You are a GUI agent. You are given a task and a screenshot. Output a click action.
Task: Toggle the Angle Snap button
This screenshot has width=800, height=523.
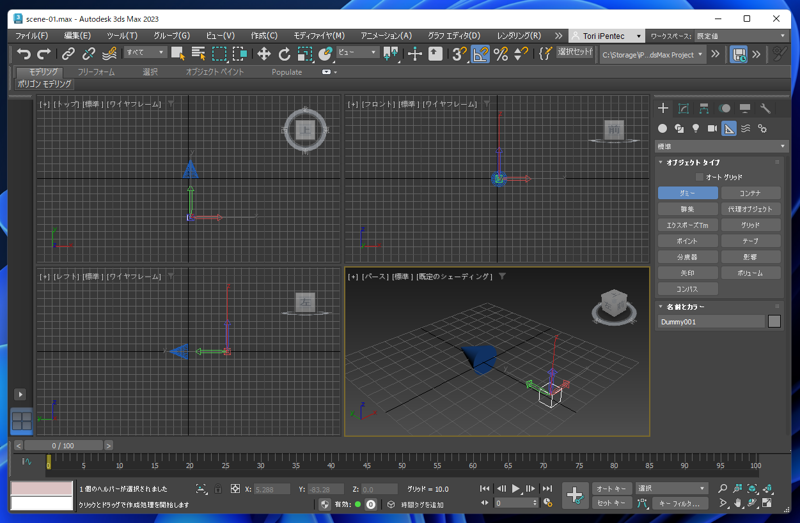pyautogui.click(x=480, y=54)
